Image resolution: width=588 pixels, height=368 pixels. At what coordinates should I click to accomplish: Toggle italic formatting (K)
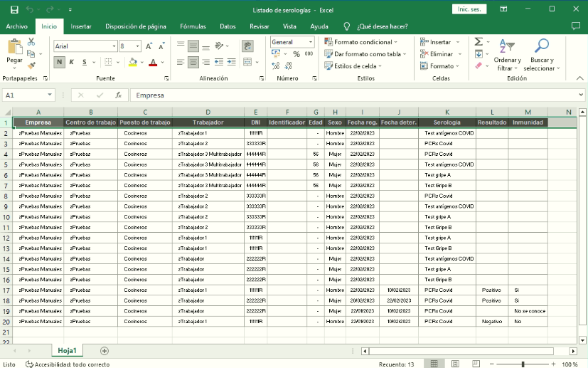pos(71,63)
